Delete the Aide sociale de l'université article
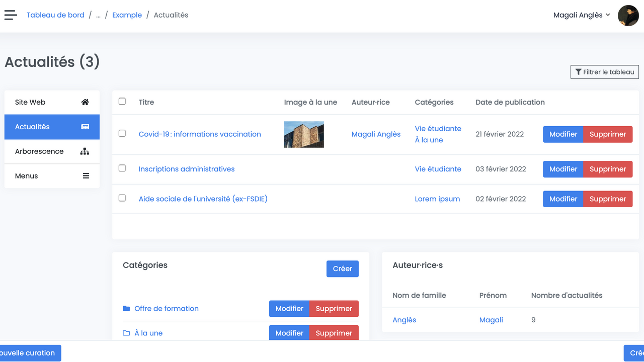This screenshot has height=362, width=644. coord(608,199)
